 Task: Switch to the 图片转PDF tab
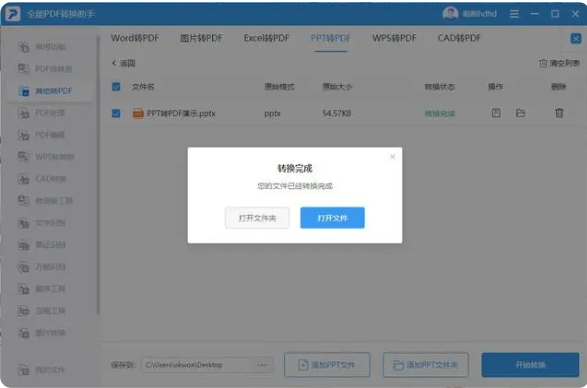coord(201,38)
